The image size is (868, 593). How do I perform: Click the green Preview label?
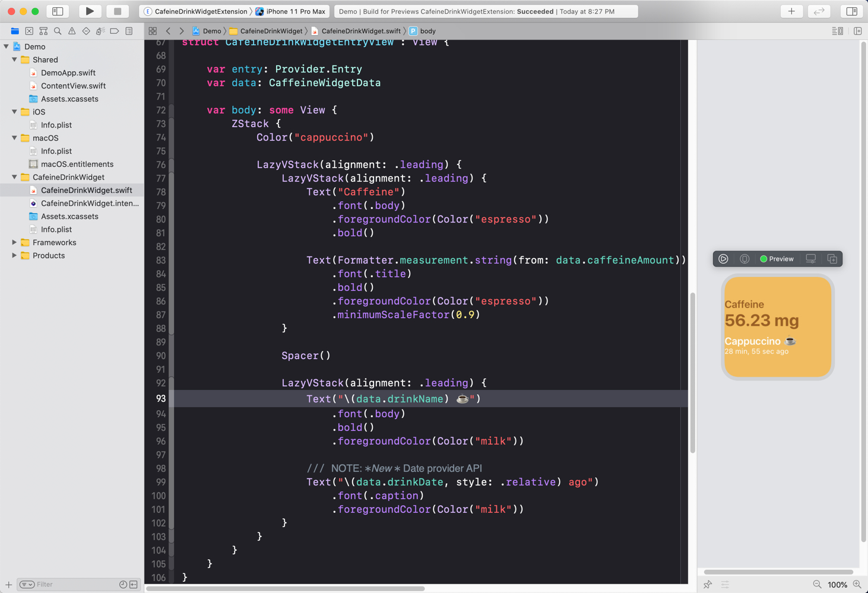777,259
